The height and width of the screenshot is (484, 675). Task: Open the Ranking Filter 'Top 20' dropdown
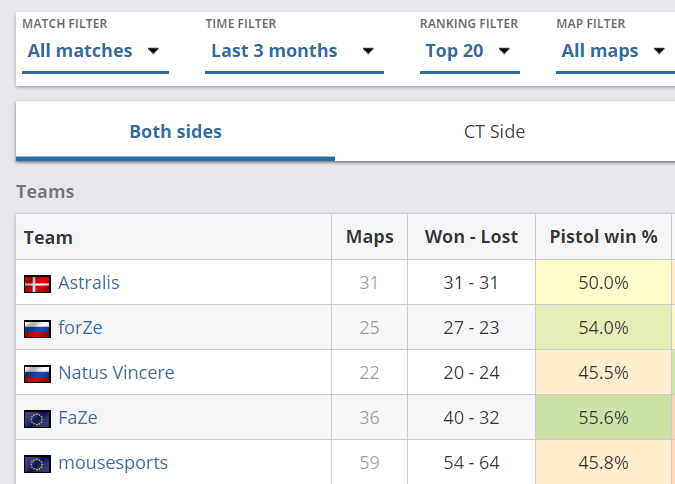coord(468,51)
